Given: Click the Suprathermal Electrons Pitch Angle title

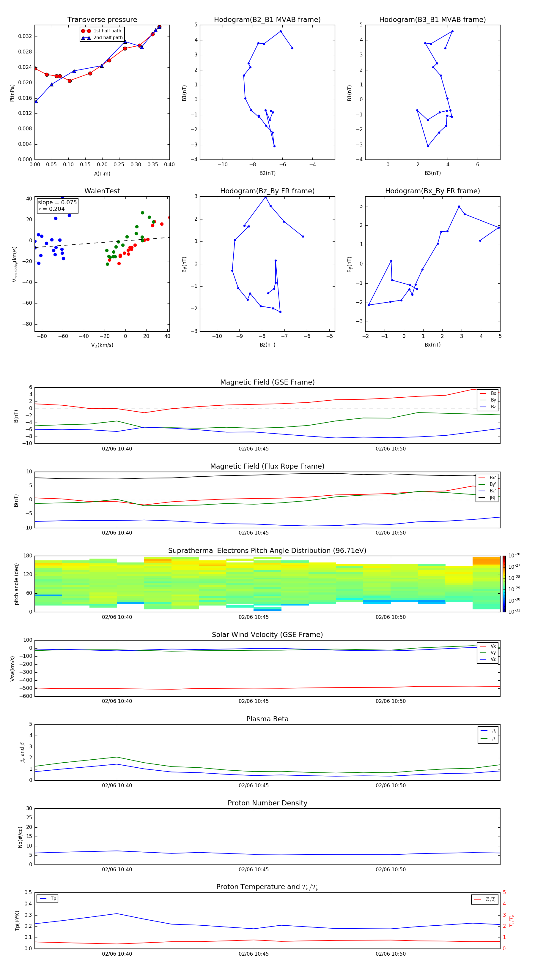Looking at the screenshot, I should point(267,551).
